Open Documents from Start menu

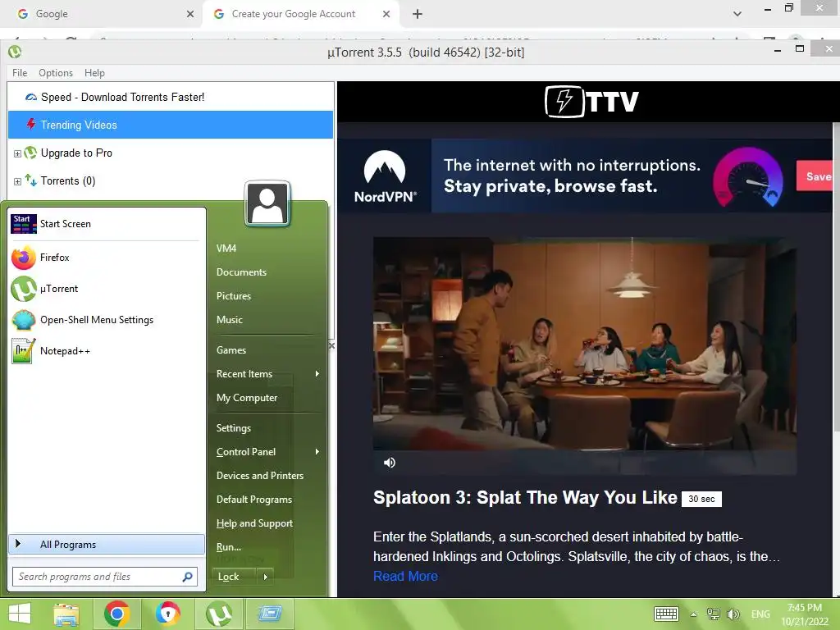[x=242, y=272]
